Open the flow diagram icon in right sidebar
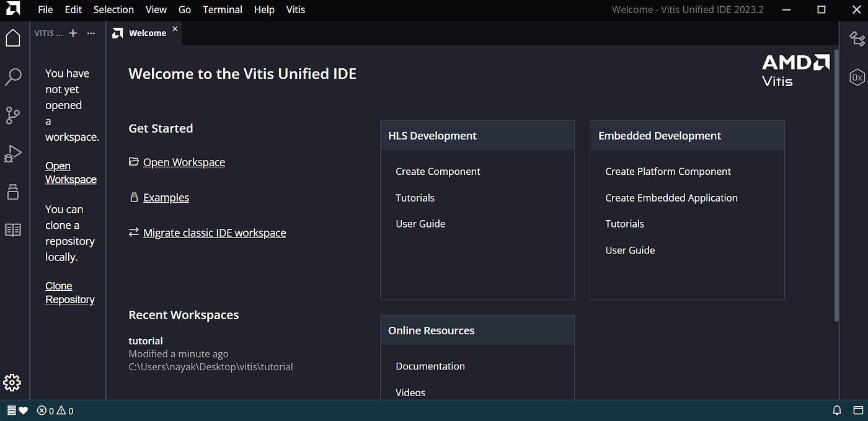This screenshot has height=421, width=868. coord(857,39)
